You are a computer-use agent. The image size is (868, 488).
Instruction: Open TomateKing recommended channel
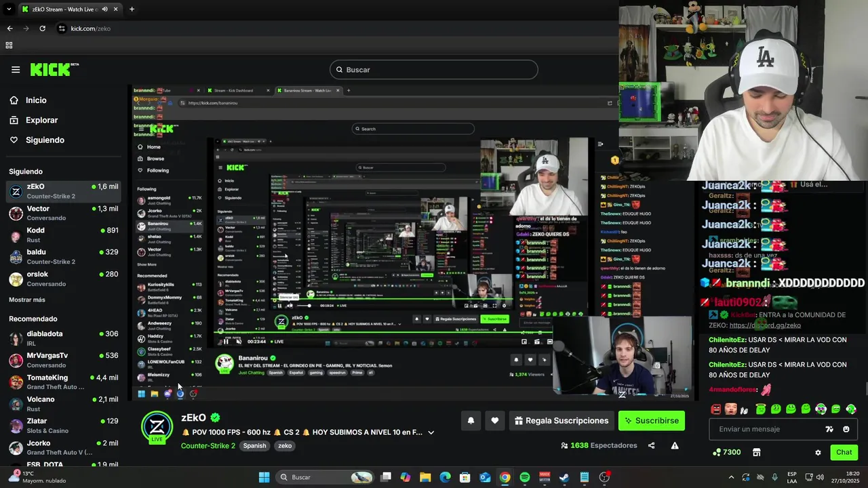[x=64, y=382]
